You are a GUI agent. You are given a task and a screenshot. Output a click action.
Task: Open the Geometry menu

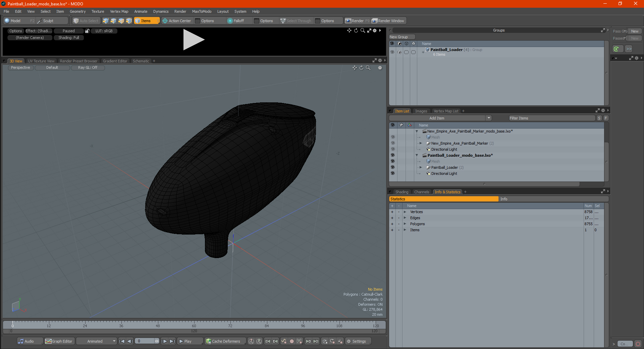tap(77, 11)
